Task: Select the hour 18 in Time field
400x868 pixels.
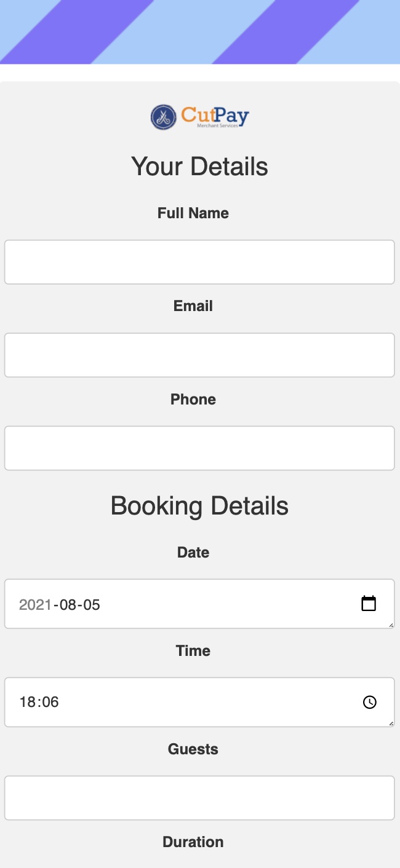Action: pyautogui.click(x=27, y=702)
